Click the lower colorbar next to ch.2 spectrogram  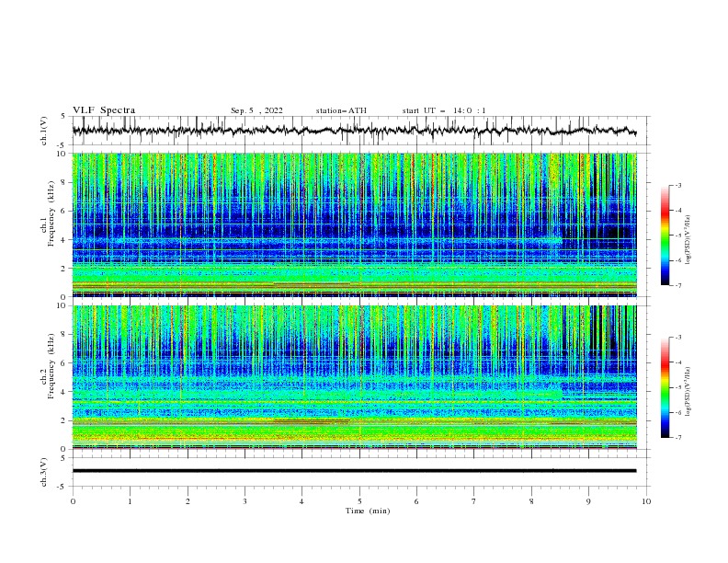click(x=665, y=387)
